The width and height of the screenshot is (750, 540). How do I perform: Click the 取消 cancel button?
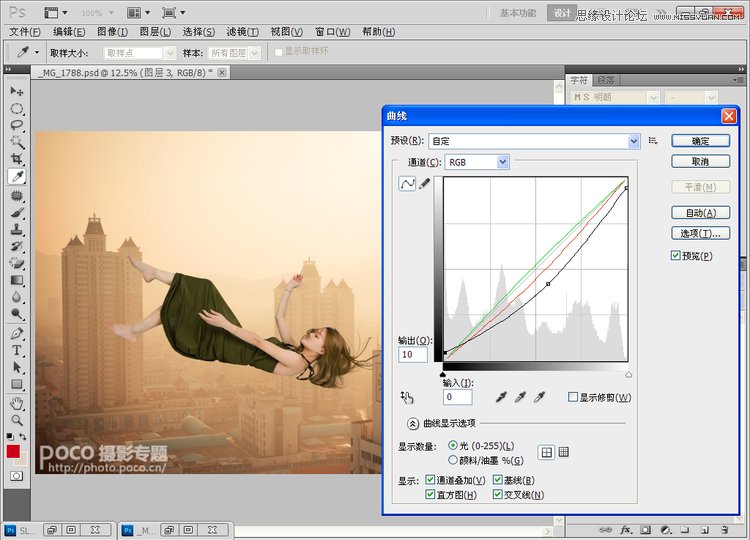tap(700, 161)
